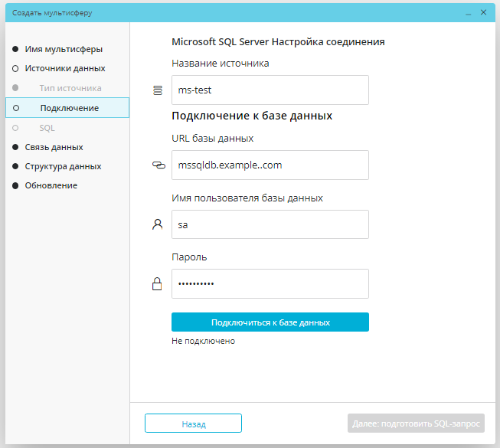Click the Название источника label
Screen dimensions: 500x448
coord(221,63)
